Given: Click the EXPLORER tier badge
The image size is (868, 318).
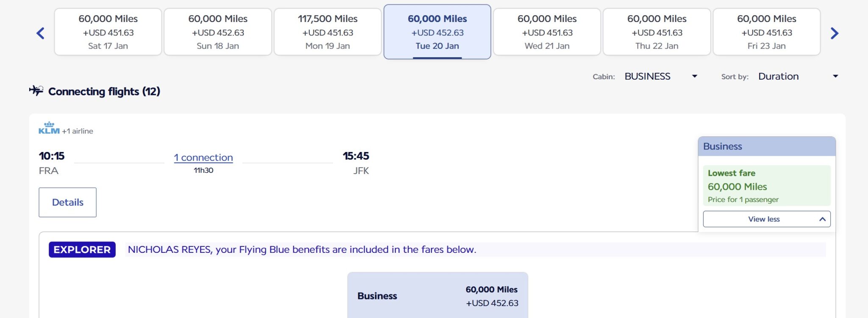Looking at the screenshot, I should (82, 249).
